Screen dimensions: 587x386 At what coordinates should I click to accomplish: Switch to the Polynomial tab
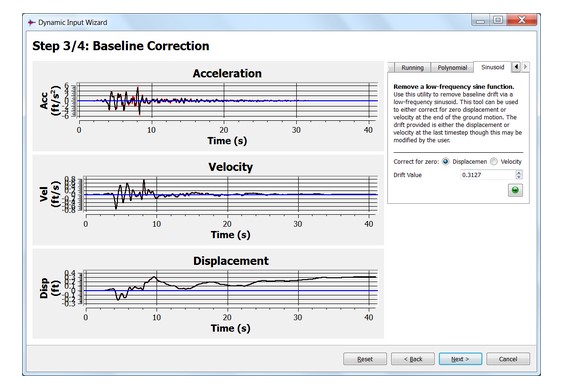tap(452, 68)
